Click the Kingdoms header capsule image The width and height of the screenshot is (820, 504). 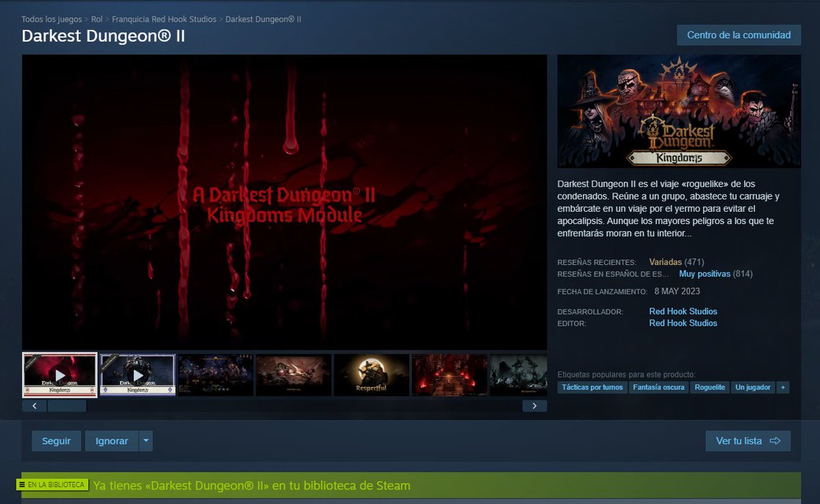(x=679, y=111)
